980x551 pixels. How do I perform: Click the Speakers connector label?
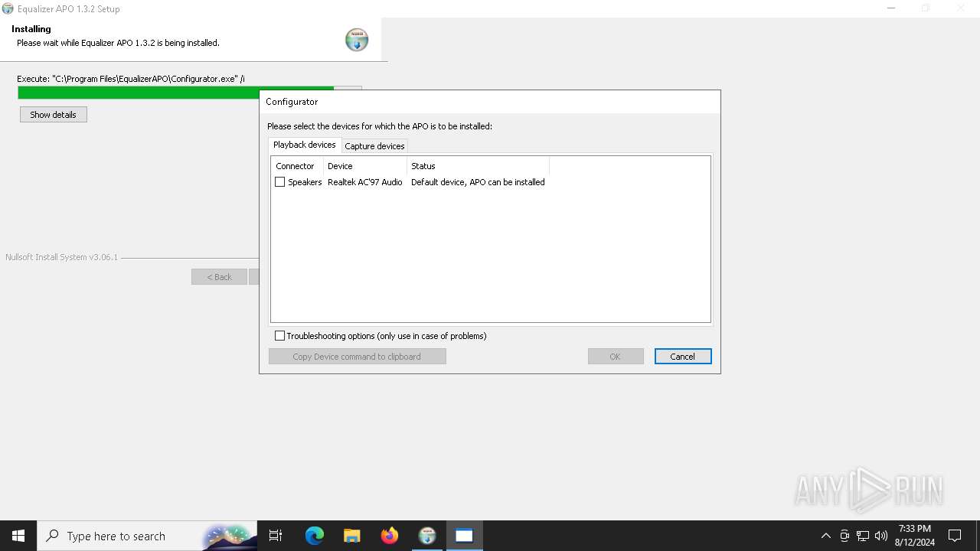tap(305, 182)
